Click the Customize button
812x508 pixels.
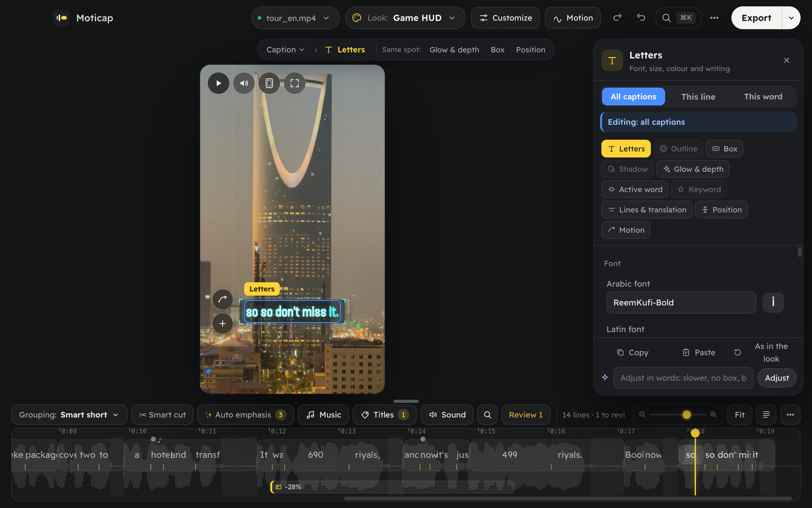tap(505, 18)
